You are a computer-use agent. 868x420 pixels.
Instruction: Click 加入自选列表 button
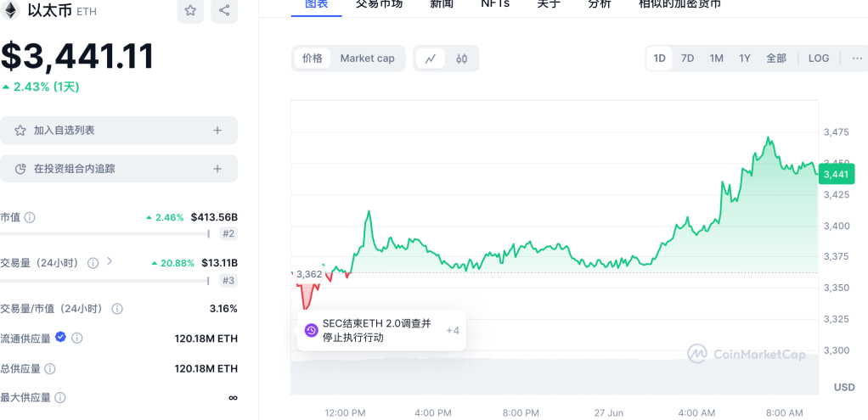[x=118, y=131]
